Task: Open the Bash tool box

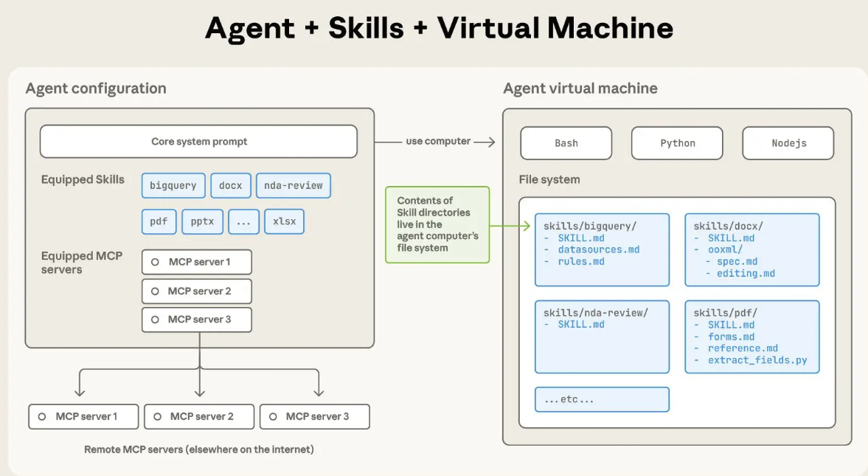Action: pyautogui.click(x=566, y=143)
